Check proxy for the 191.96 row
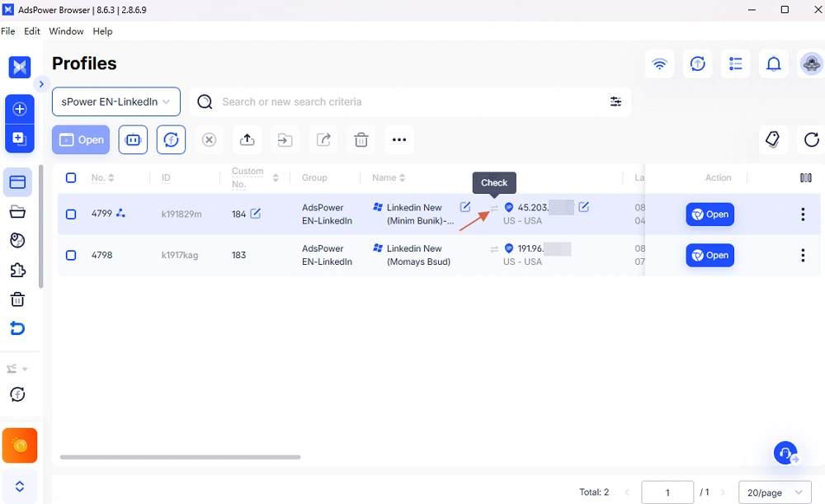 494,249
